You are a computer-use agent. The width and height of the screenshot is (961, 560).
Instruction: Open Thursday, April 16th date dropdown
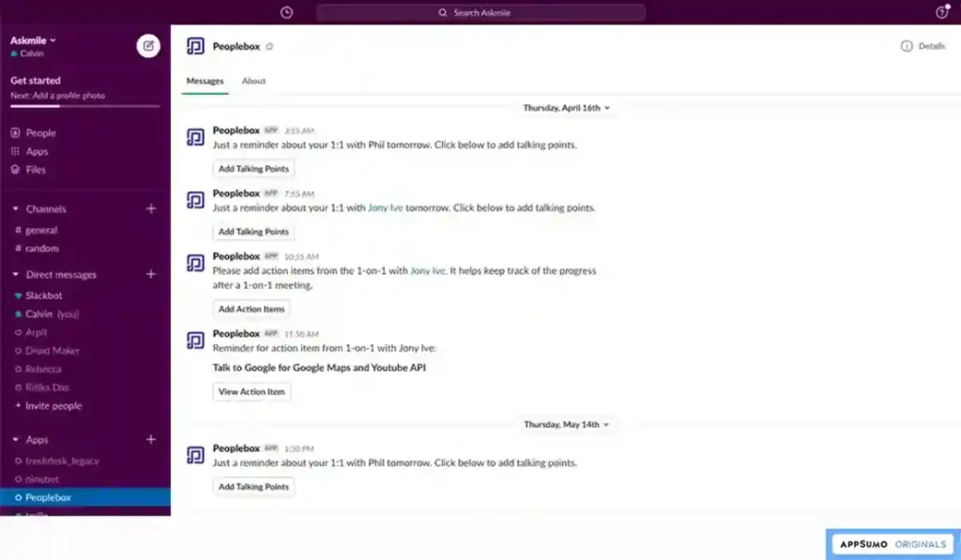(x=566, y=108)
